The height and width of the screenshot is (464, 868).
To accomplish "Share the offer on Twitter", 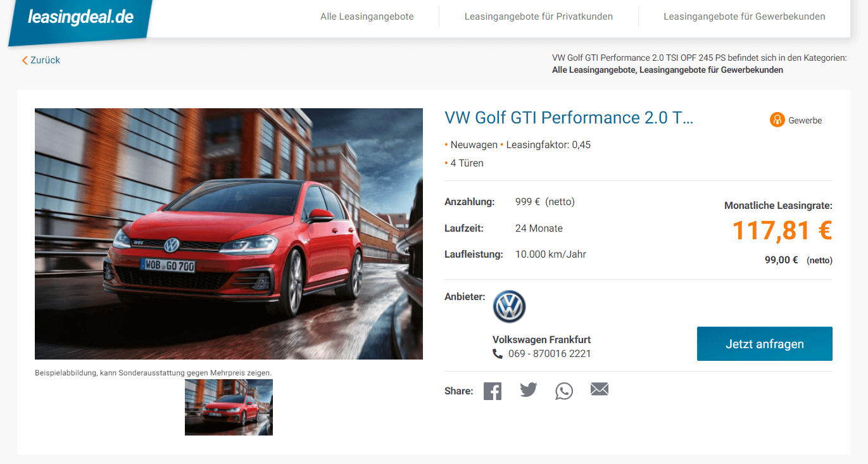I will tap(529, 390).
